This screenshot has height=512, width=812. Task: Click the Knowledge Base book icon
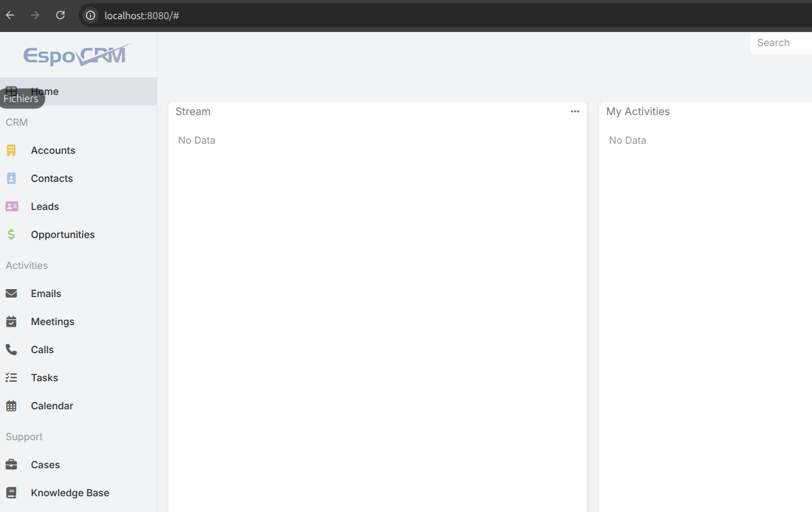(11, 493)
